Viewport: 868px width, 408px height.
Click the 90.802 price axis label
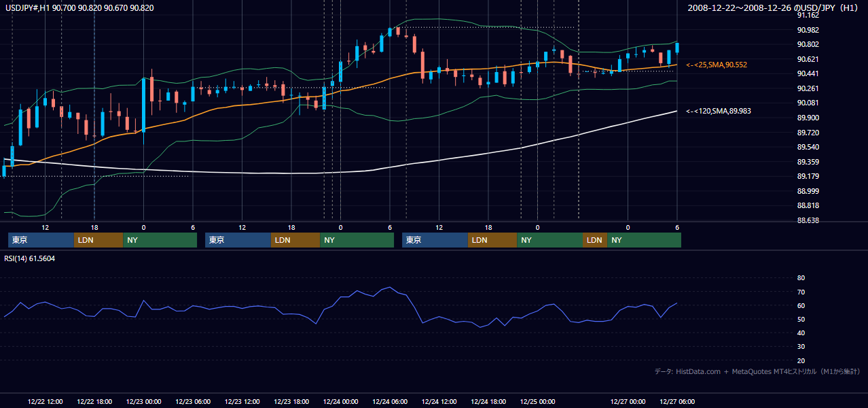pyautogui.click(x=808, y=44)
